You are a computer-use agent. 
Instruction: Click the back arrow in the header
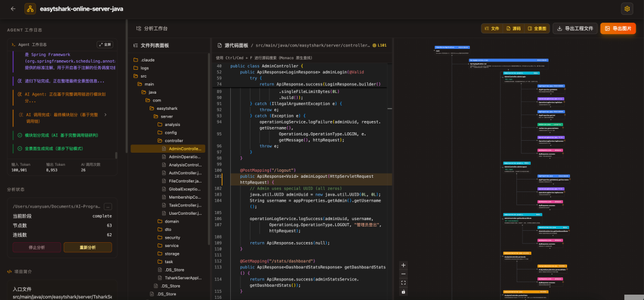13,9
